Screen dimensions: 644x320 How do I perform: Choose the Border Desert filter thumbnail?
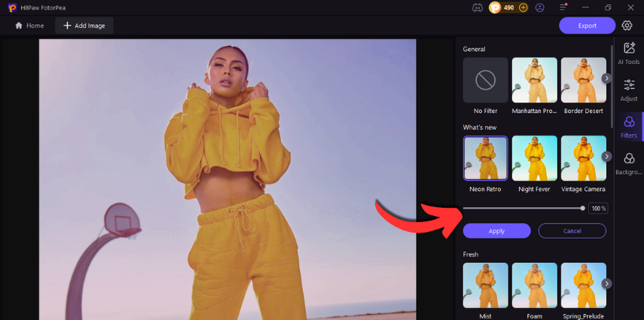pyautogui.click(x=583, y=80)
